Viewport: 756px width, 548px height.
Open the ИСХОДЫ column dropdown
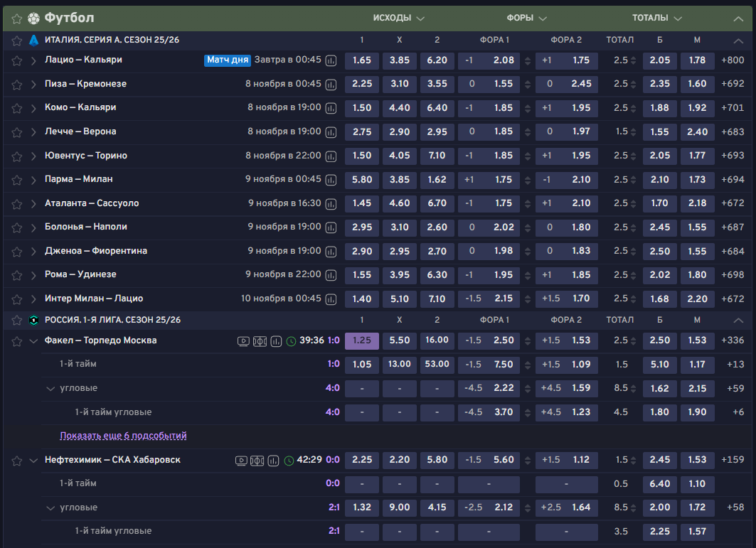tap(399, 18)
